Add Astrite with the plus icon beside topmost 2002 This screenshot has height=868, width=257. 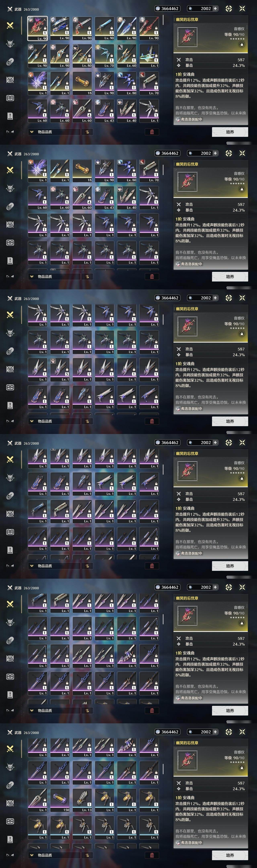click(215, 8)
